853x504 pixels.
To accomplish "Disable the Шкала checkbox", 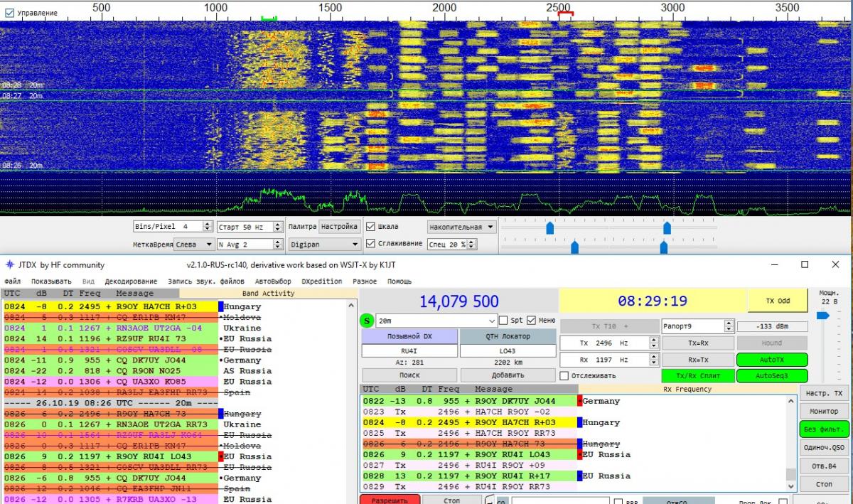I will tap(370, 227).
